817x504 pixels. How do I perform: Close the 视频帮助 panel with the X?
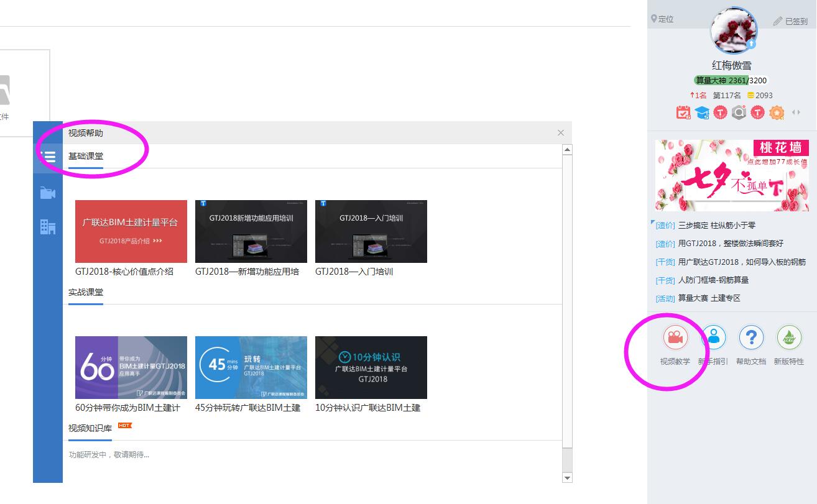click(x=561, y=132)
